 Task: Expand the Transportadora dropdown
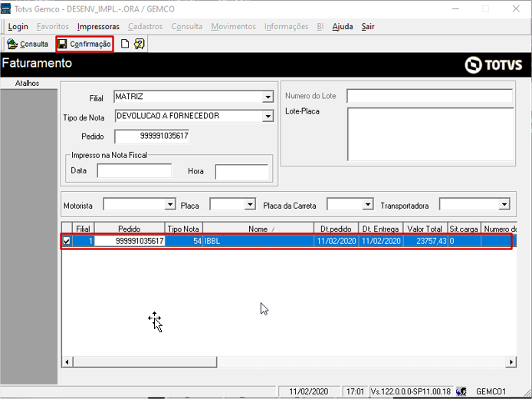pyautogui.click(x=504, y=204)
